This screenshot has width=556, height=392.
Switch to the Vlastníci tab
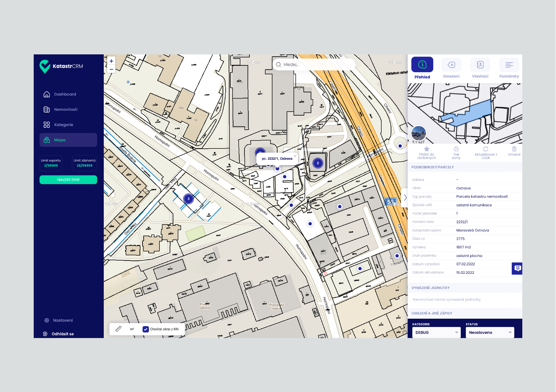point(480,68)
